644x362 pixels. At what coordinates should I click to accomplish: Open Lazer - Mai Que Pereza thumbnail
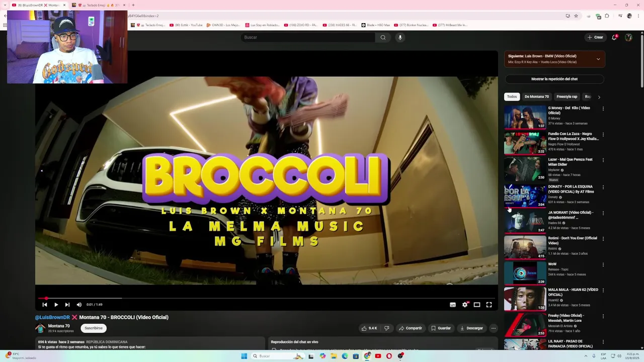click(525, 169)
